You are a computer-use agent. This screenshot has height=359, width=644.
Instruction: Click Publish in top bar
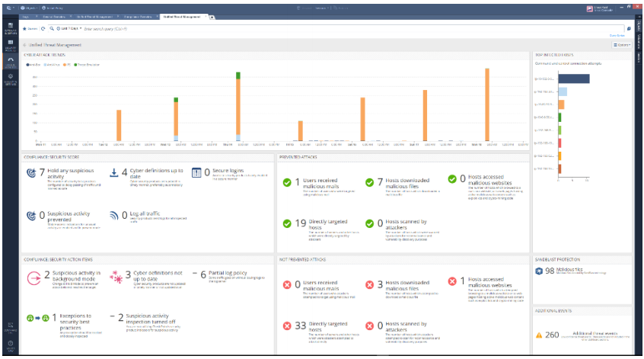click(341, 8)
